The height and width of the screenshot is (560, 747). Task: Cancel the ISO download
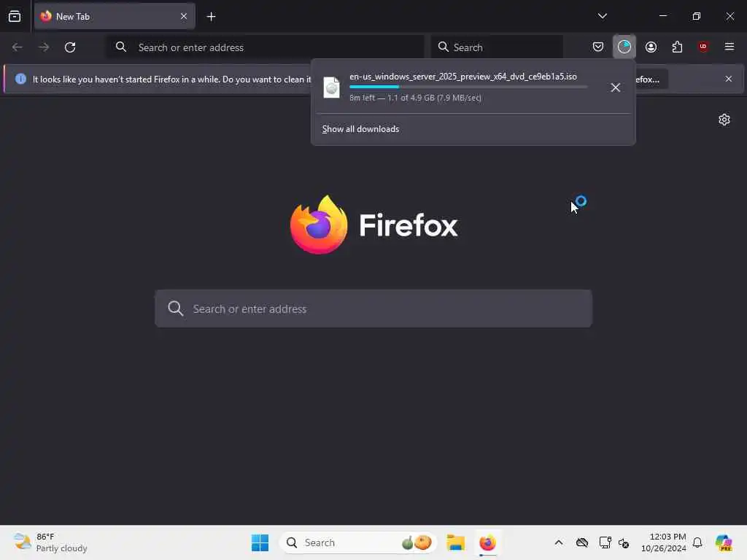pyautogui.click(x=615, y=87)
